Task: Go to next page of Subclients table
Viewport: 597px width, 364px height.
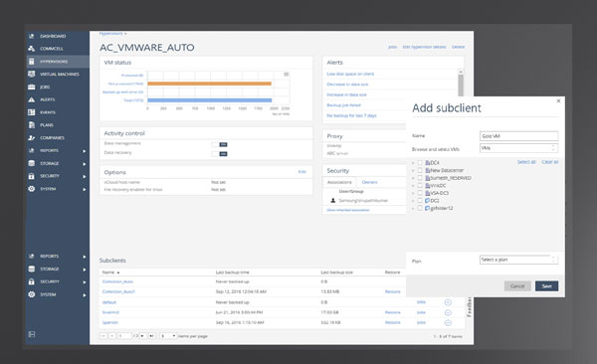Action: click(142, 336)
